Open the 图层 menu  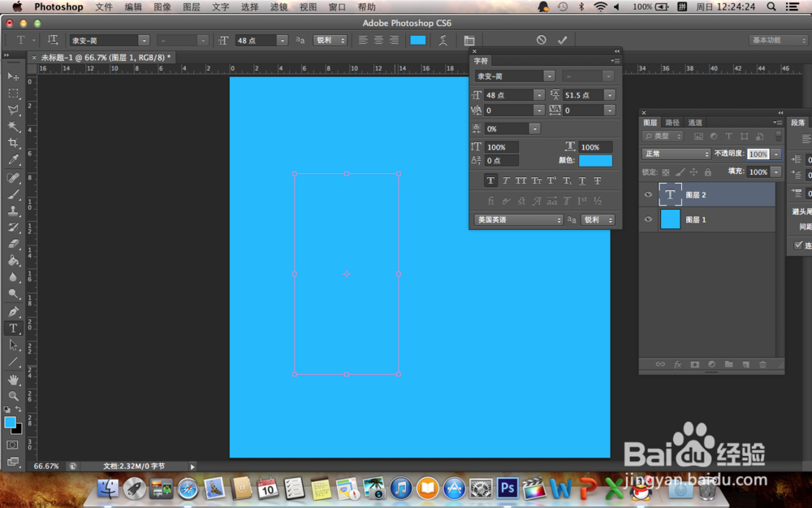191,7
